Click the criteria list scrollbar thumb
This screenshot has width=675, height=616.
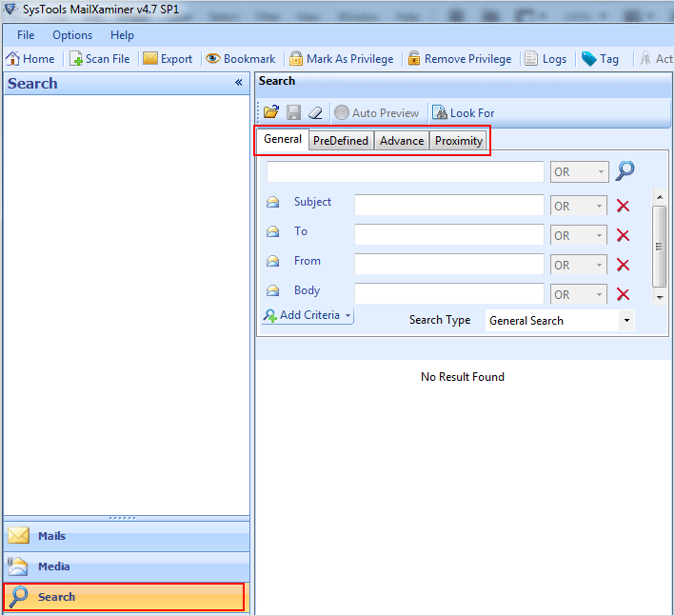pyautogui.click(x=659, y=247)
